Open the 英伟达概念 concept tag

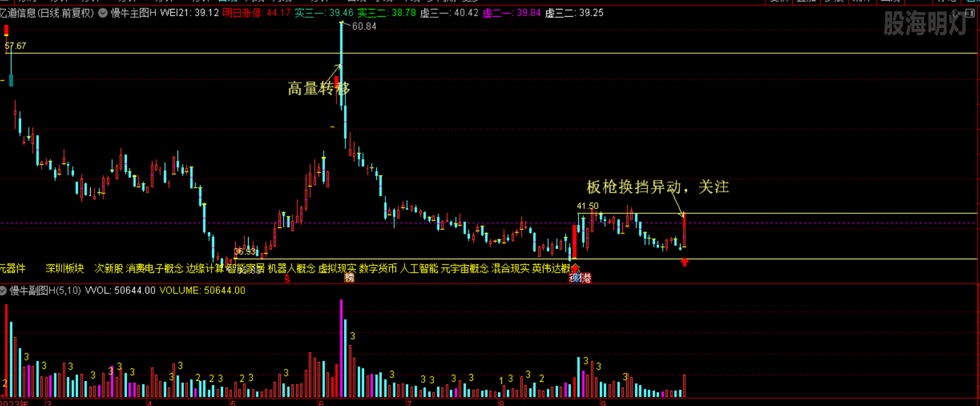click(555, 268)
